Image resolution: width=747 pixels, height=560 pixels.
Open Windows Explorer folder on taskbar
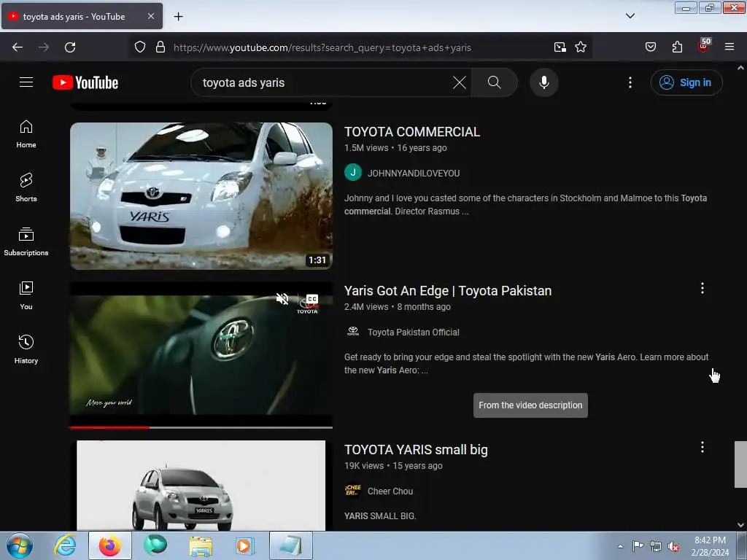click(201, 545)
